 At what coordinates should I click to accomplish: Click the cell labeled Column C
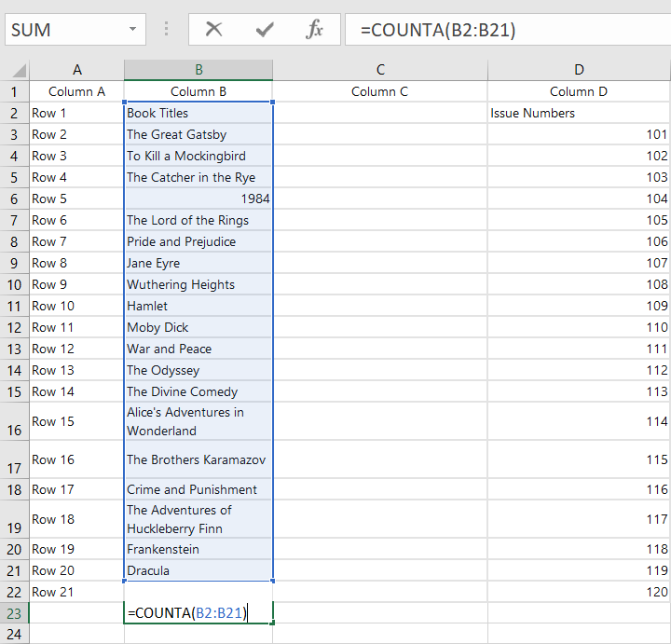380,91
